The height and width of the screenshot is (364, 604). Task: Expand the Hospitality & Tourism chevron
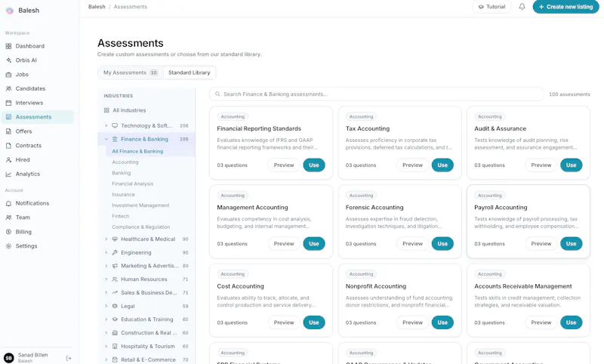[106, 347]
